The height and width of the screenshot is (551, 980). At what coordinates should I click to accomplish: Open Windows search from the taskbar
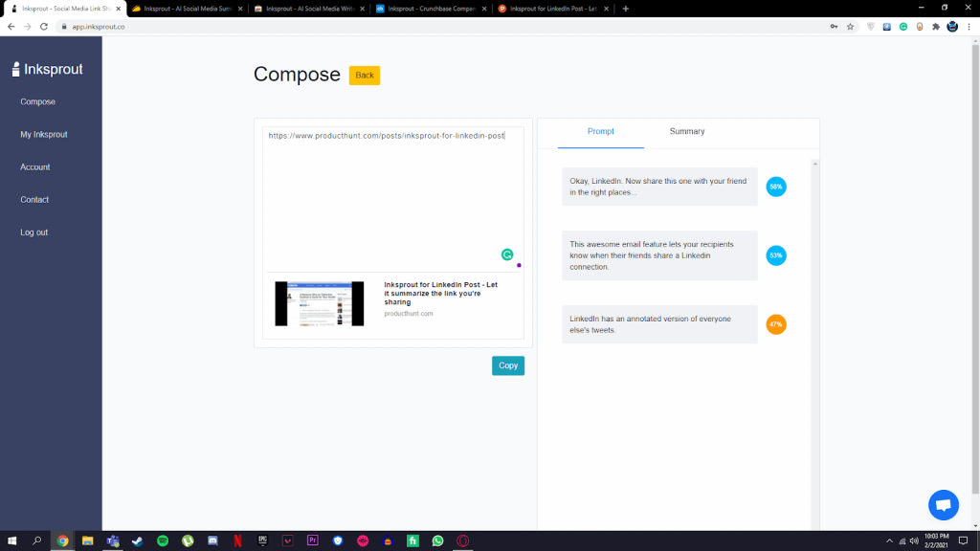click(x=37, y=541)
